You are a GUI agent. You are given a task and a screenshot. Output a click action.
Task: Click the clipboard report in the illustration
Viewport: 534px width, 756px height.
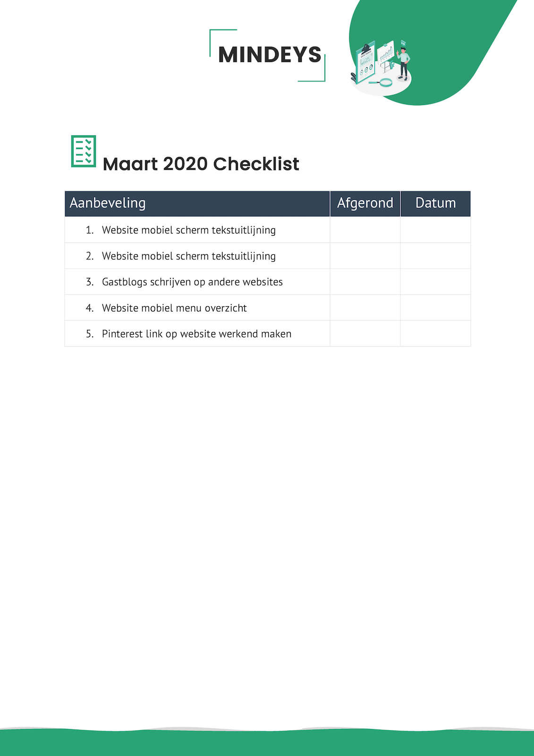coord(365,61)
